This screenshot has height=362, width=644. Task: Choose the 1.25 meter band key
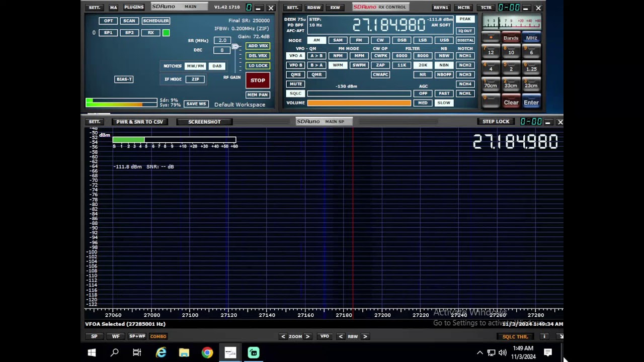coord(531,68)
